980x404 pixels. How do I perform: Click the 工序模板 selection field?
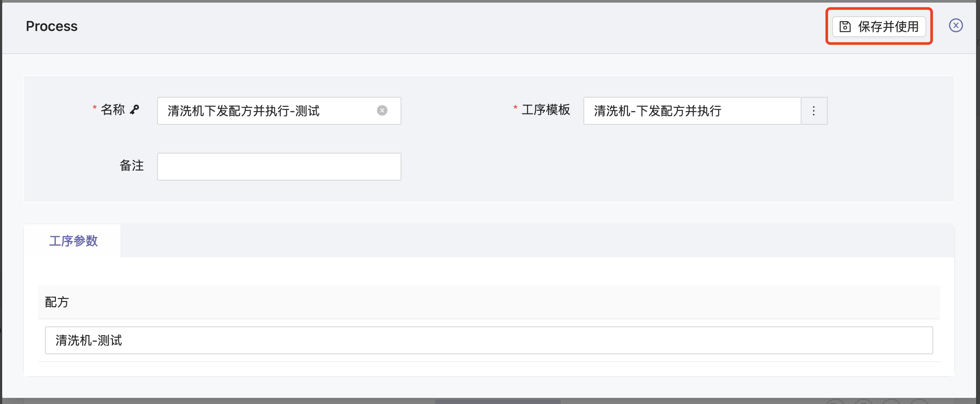point(692,111)
